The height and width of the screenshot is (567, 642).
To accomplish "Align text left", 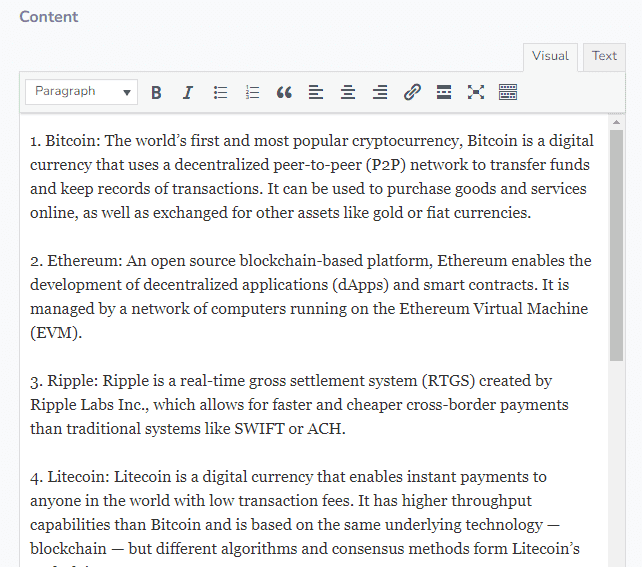I will click(x=316, y=92).
